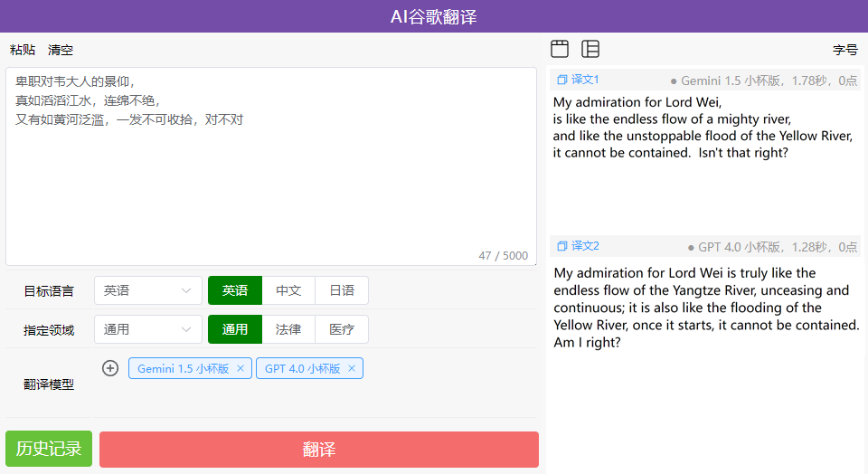Click 粘贴 to paste text

click(23, 50)
